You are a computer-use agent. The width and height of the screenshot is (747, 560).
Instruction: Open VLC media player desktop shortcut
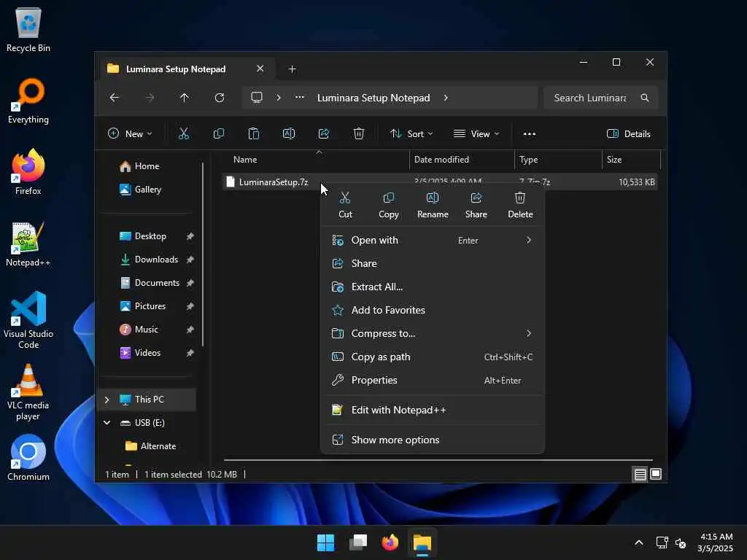pos(28,392)
